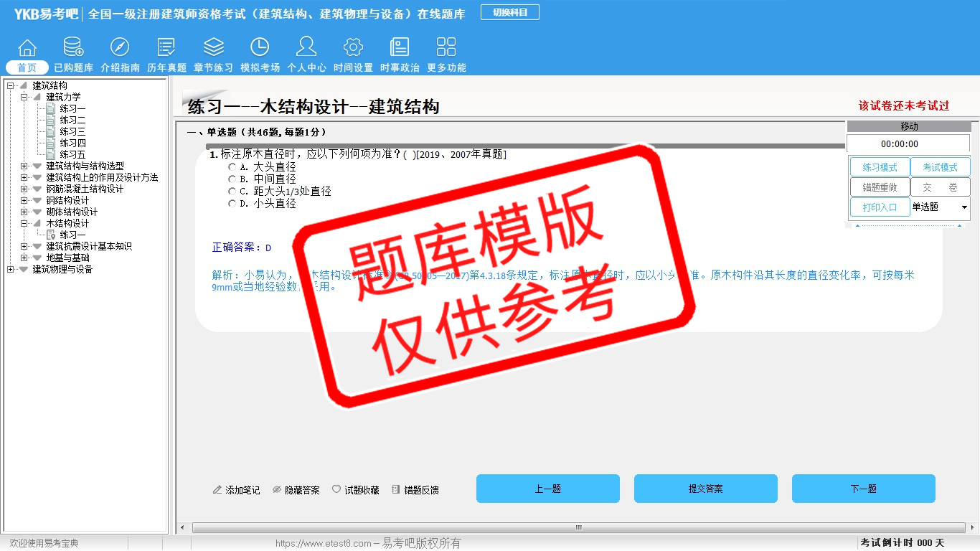The width and height of the screenshot is (980, 551).
Task: Click the 切换科目 button
Action: (x=510, y=12)
